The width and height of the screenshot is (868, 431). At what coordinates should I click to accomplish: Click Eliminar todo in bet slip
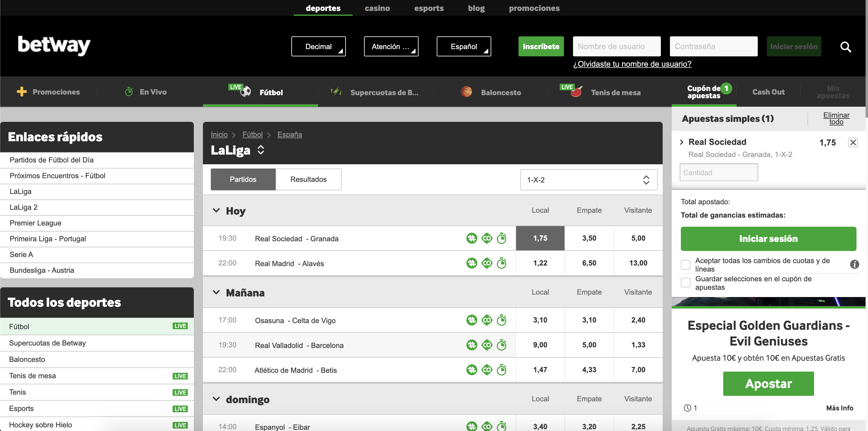pos(836,119)
